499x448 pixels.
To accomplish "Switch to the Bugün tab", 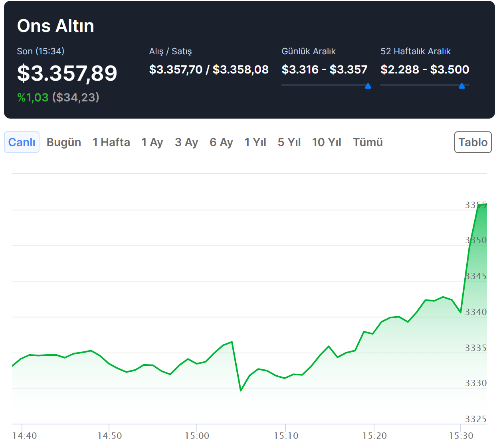I will (64, 142).
